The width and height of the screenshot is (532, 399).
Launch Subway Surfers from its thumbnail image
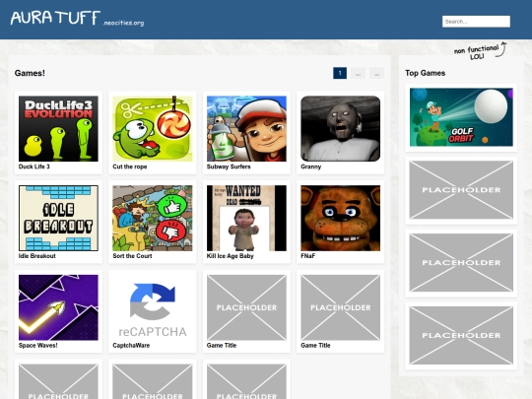tap(246, 128)
